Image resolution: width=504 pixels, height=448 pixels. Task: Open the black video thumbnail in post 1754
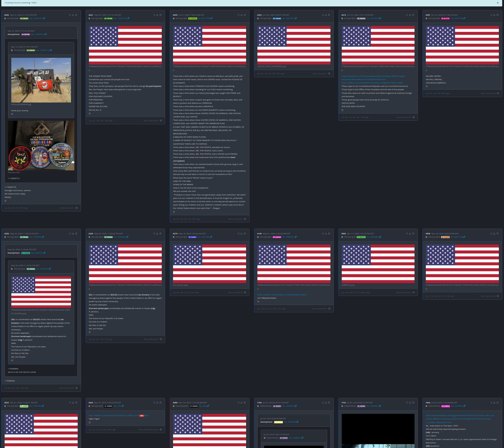click(x=378, y=431)
